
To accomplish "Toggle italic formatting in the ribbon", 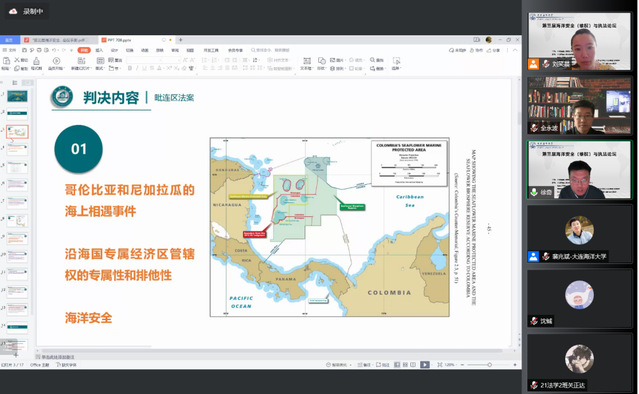I will pyautogui.click(x=137, y=68).
